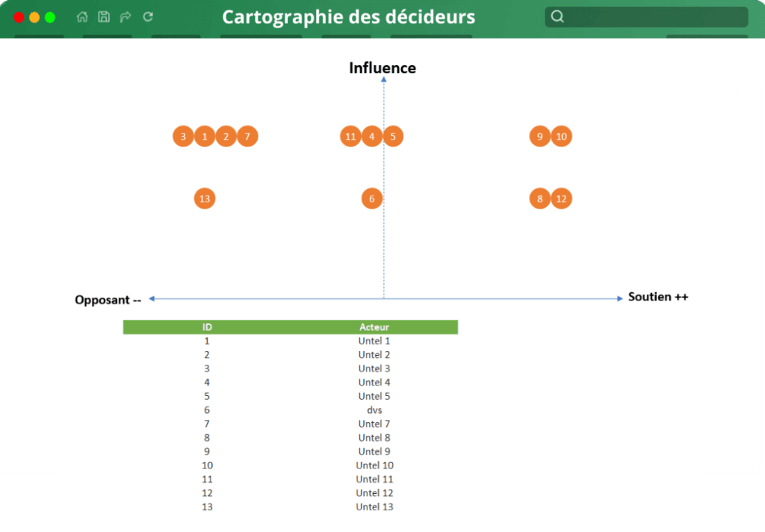Select orange bubble numbered 10
The width and height of the screenshot is (765, 532).
click(x=561, y=137)
